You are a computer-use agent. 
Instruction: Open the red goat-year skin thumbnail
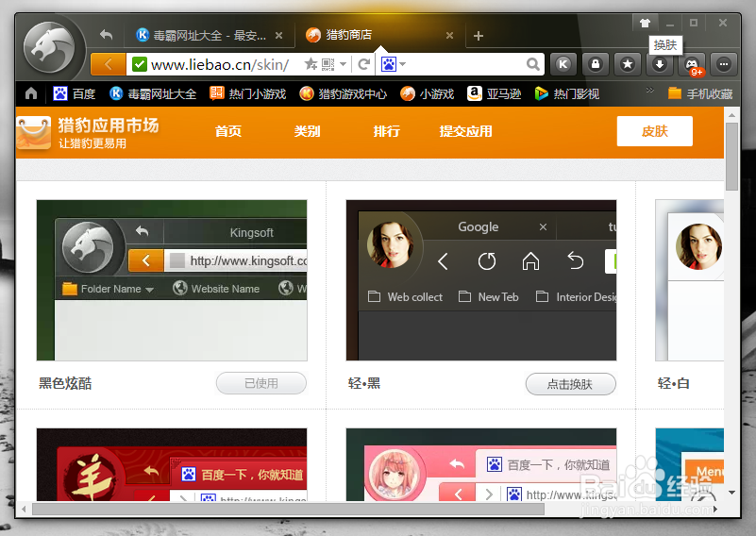pyautogui.click(x=172, y=464)
